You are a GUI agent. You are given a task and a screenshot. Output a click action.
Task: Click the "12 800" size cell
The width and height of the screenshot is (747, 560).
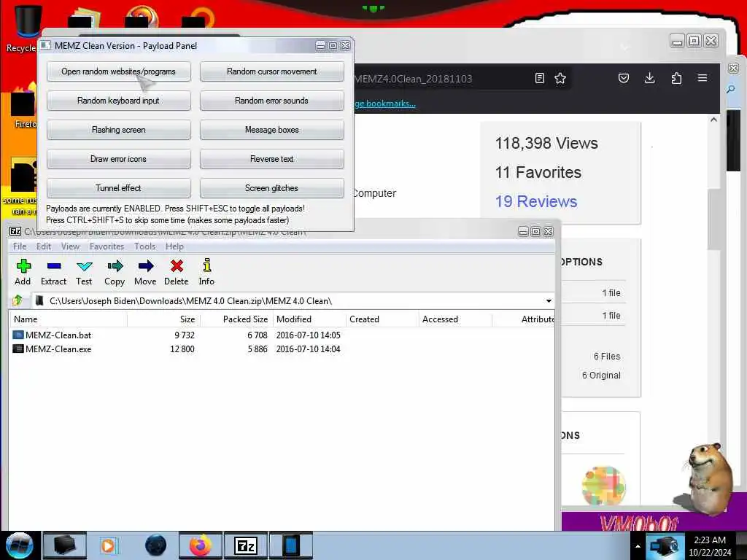point(182,349)
